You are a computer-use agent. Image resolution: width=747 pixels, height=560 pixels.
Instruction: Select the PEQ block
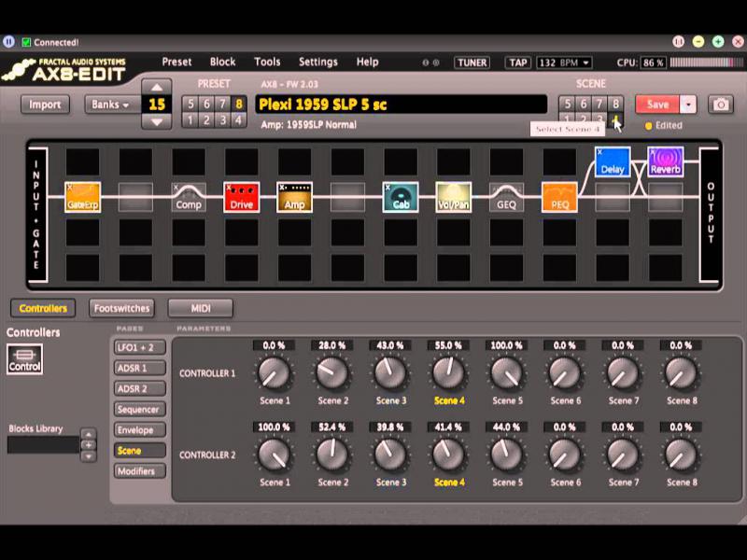click(x=559, y=197)
